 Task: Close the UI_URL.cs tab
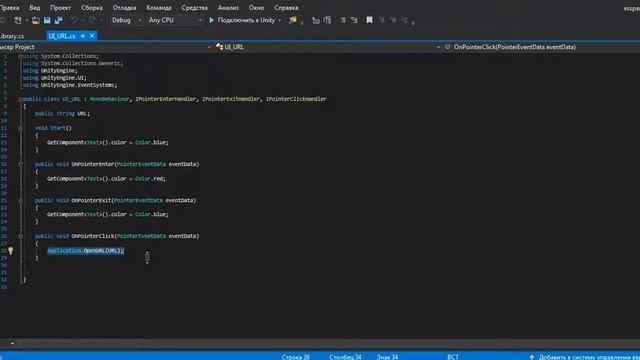coord(92,36)
